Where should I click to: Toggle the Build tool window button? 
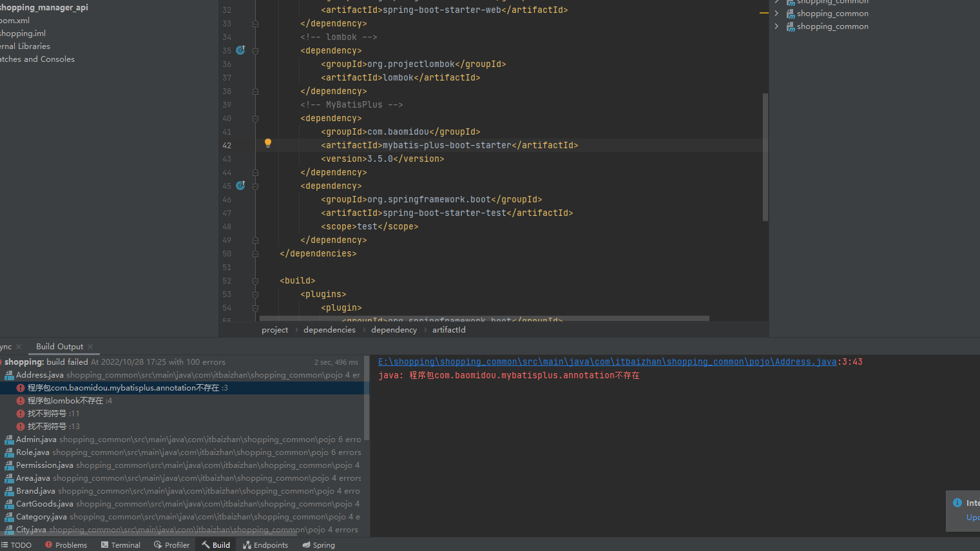point(216,545)
